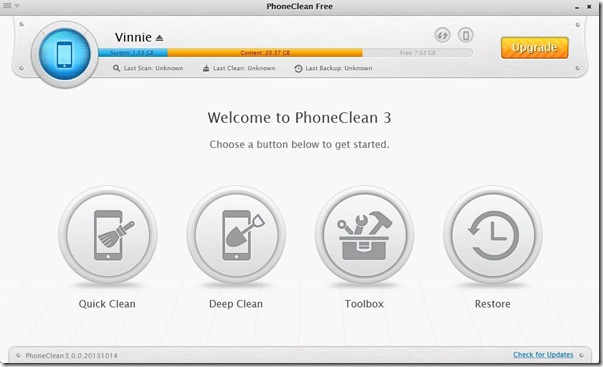The image size is (603, 367).
Task: Click the refresh device round icon
Action: tap(442, 35)
